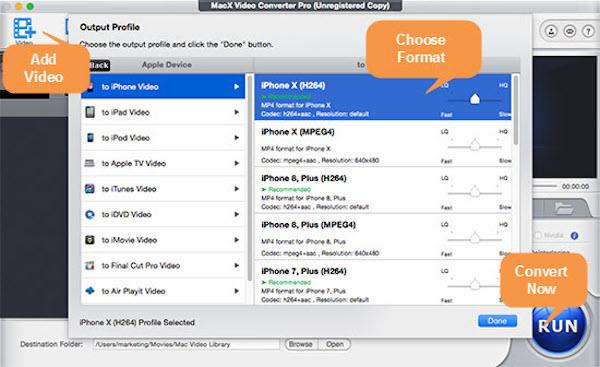Adjust the iPhone 8, Plus (H264) quality slider
600x367 pixels.
click(474, 192)
